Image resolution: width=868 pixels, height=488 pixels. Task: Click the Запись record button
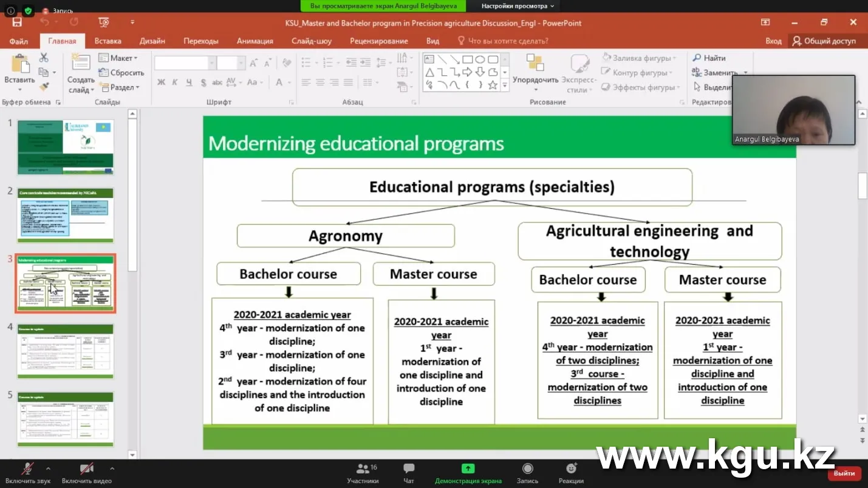527,473
